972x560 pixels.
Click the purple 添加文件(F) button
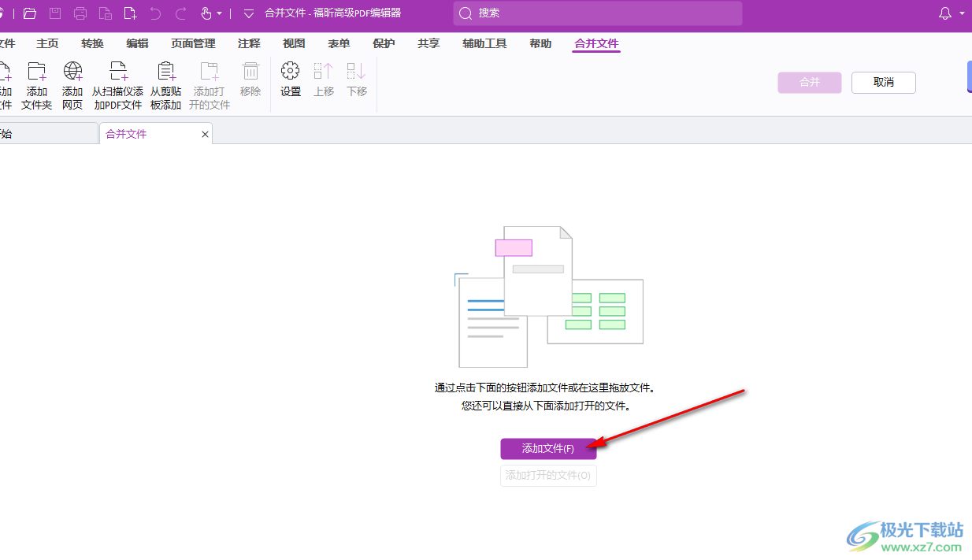coord(548,449)
